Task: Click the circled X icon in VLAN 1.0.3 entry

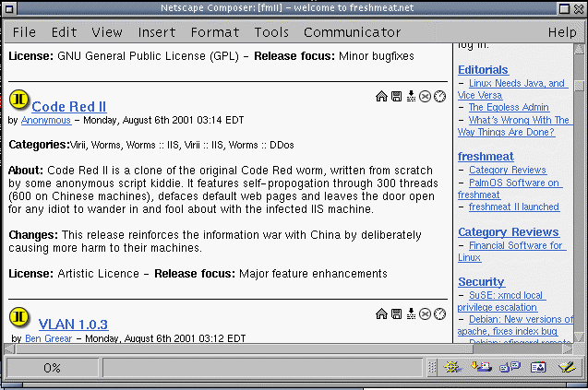Action: [x=425, y=314]
